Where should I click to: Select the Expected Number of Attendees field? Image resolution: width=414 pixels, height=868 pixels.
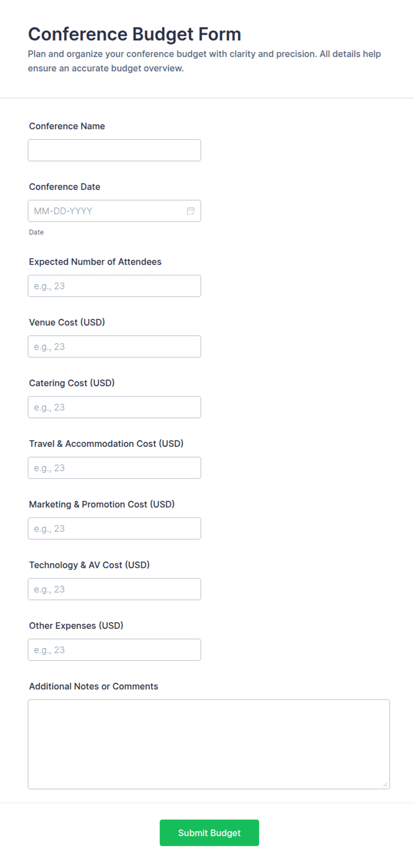click(x=114, y=286)
